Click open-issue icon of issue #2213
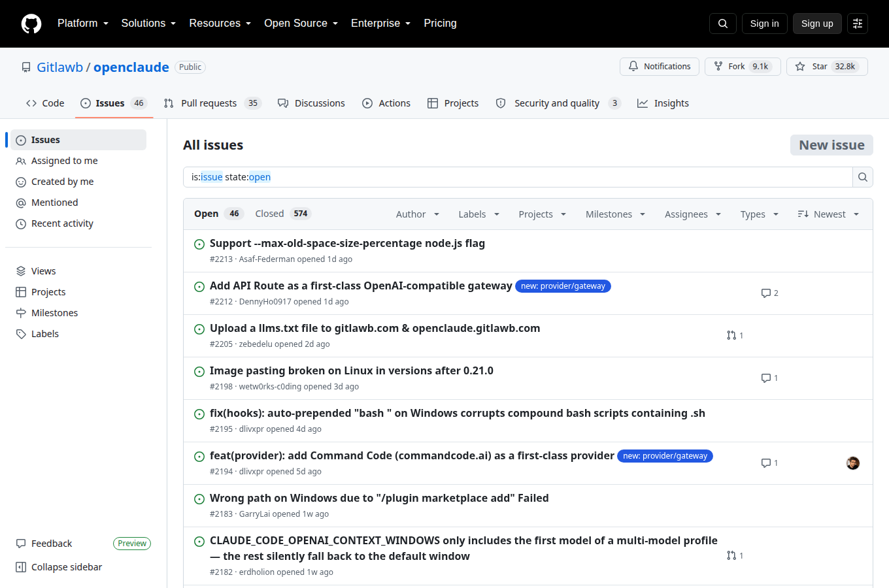The image size is (889, 588). [199, 244]
